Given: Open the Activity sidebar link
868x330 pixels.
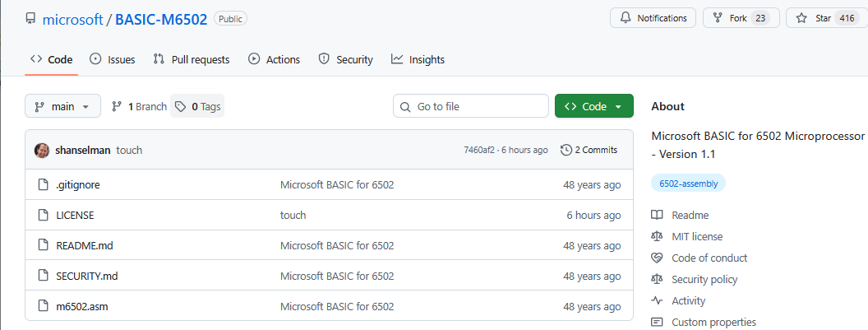Looking at the screenshot, I should tap(688, 300).
